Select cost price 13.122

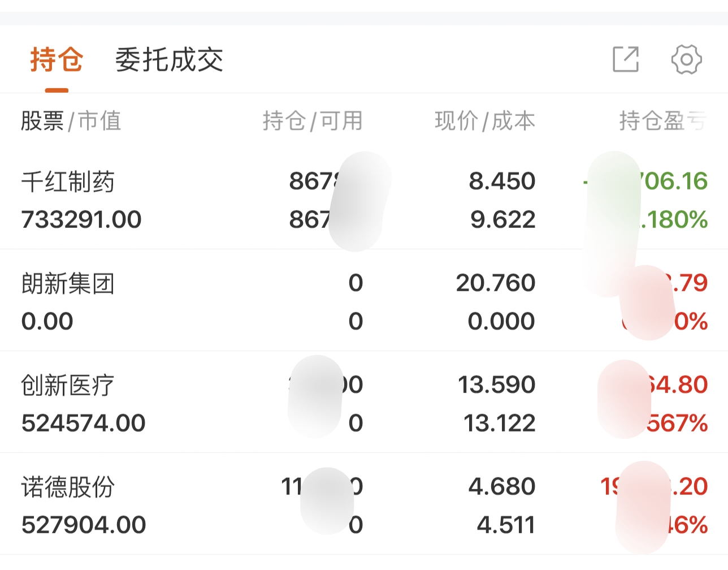point(500,423)
